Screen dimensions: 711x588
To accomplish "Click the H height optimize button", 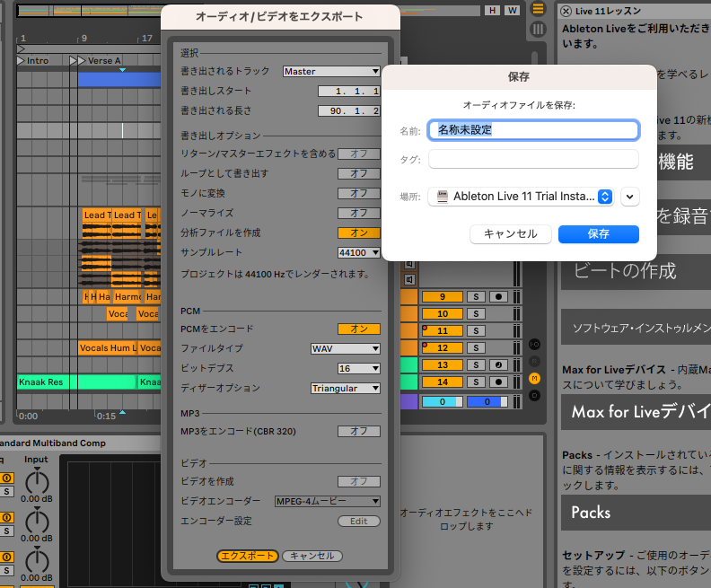I will [493, 11].
